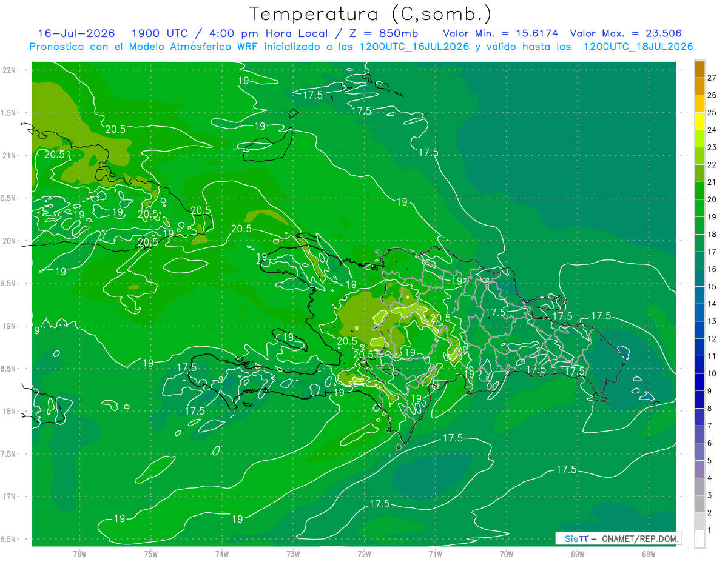Image resolution: width=728 pixels, height=562 pixels.
Task: Click the yellow legend swatch between 24 and 25
Action: click(x=699, y=121)
